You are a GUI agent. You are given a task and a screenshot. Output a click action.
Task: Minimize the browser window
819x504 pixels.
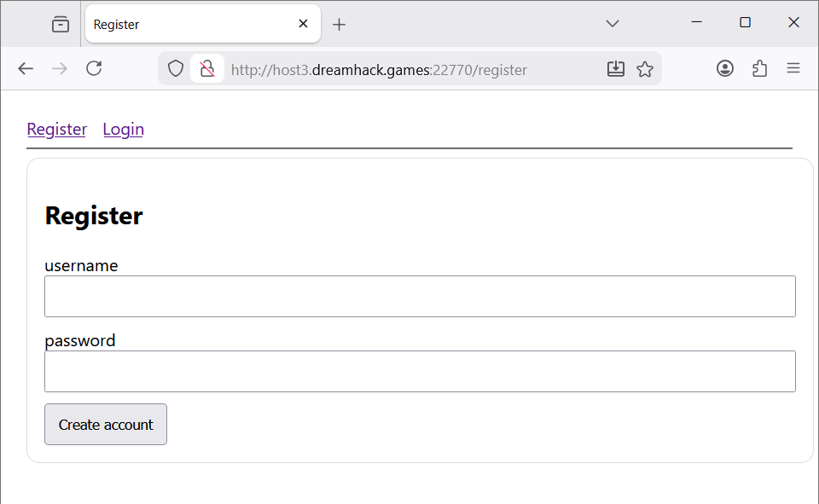[x=696, y=22]
